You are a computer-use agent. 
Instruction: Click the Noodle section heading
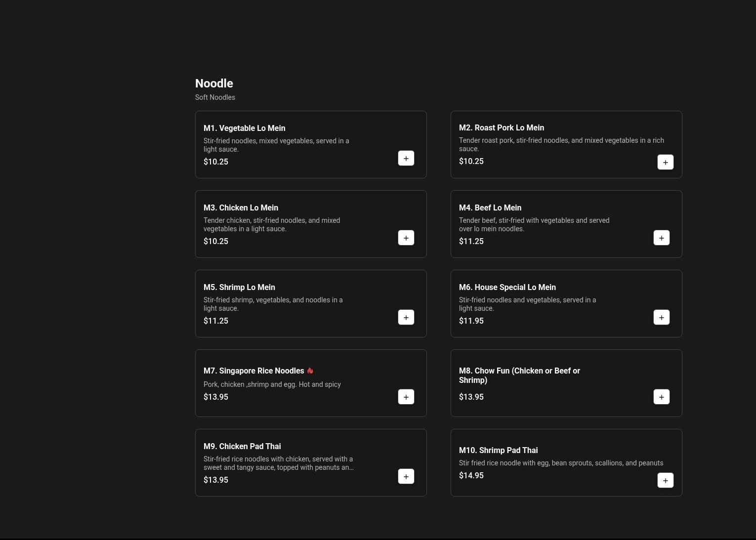click(214, 83)
